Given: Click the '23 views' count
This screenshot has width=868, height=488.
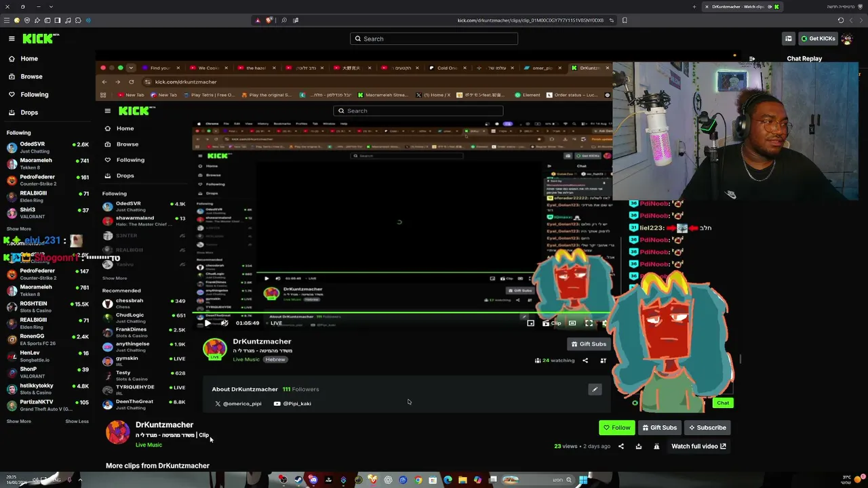Looking at the screenshot, I should pos(566,447).
